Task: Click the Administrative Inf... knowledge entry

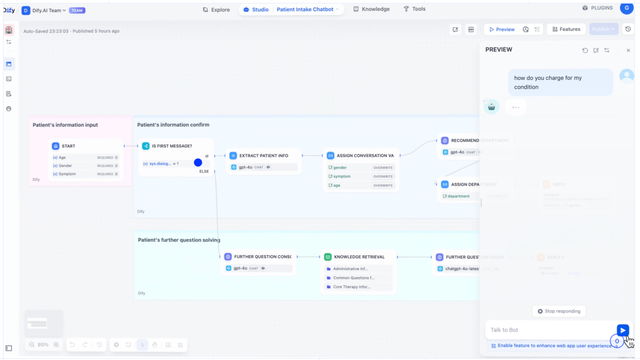Action: 358,269
